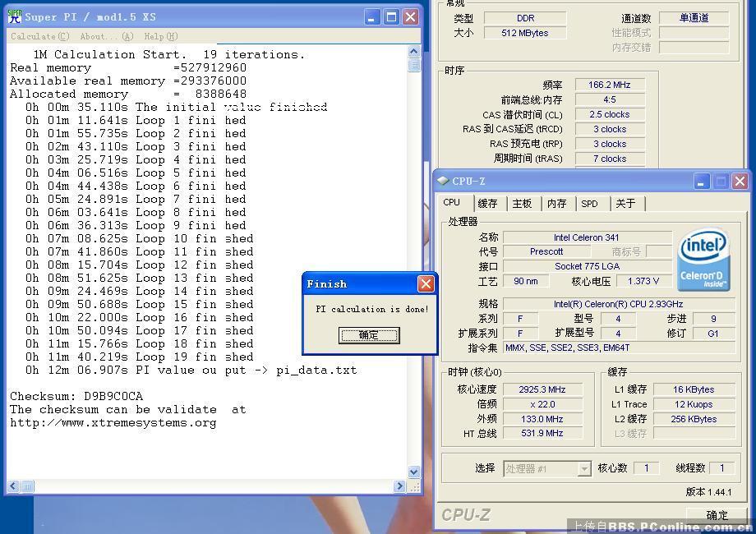
Task: Click the Super PI vertical scrollbar thumb
Action: (x=413, y=65)
